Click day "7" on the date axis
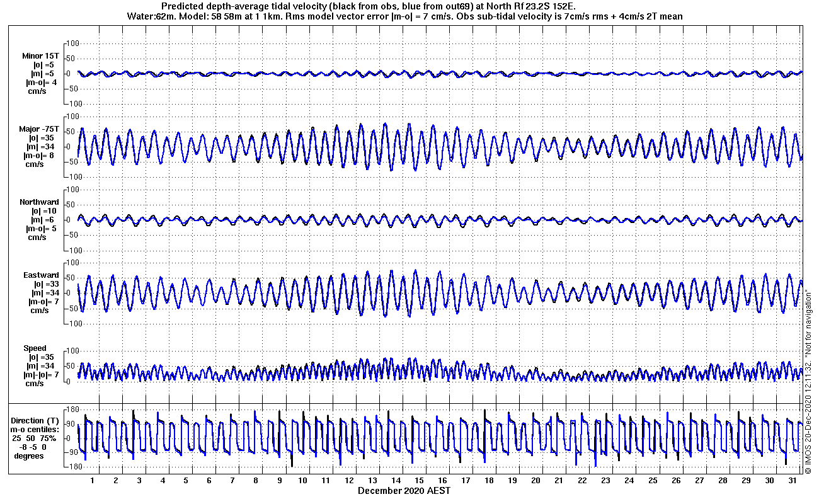Image resolution: width=819 pixels, height=504 pixels. pyautogui.click(x=232, y=480)
